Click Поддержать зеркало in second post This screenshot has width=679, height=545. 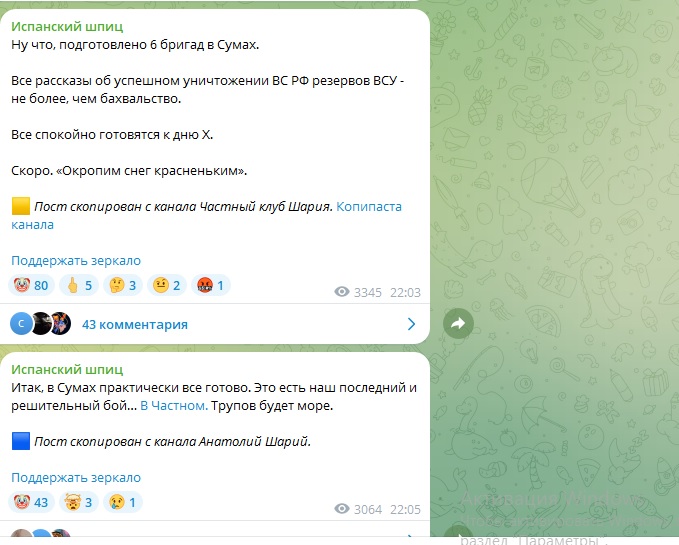76,477
